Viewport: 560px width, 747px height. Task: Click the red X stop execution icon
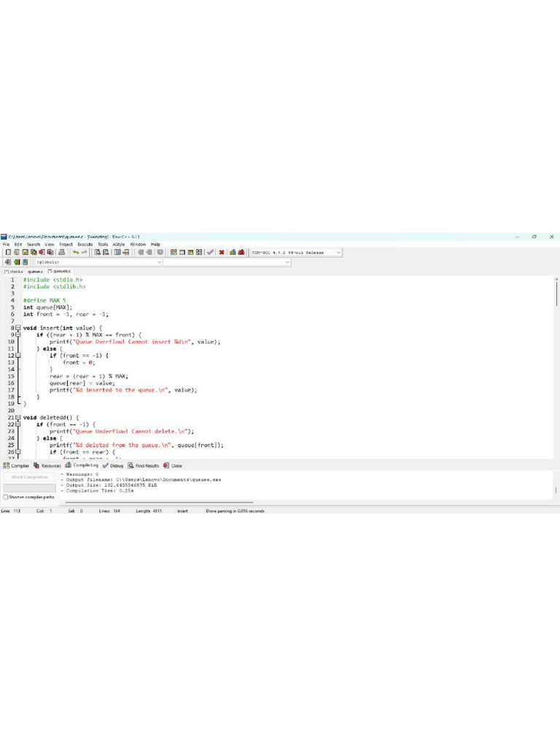222,252
